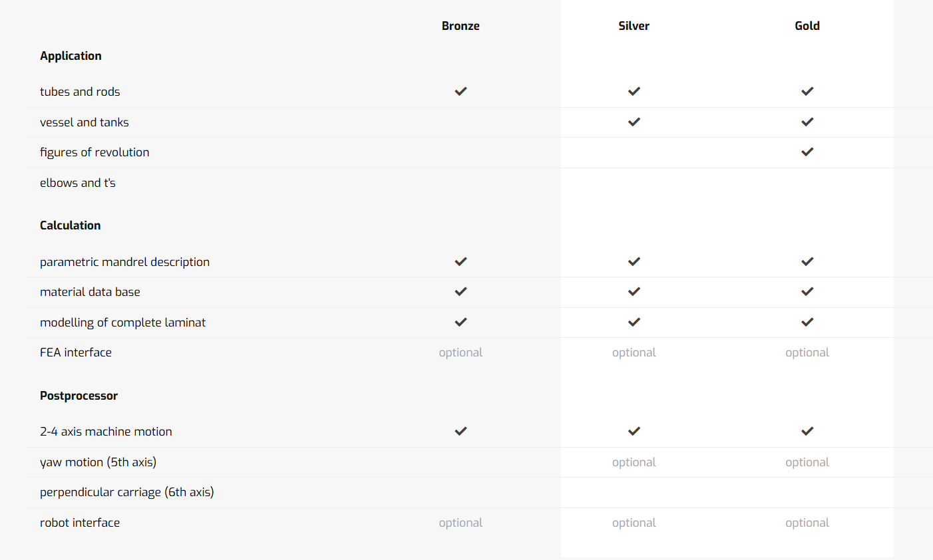Click Silver checkmark for vessel and tanks
This screenshot has width=933, height=560.
(634, 122)
